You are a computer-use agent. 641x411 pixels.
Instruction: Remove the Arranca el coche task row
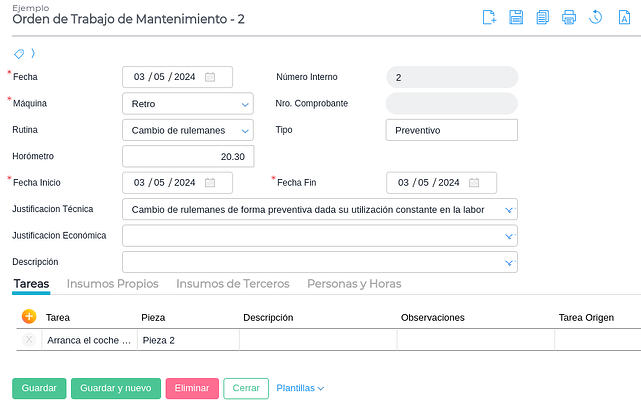[29, 340]
